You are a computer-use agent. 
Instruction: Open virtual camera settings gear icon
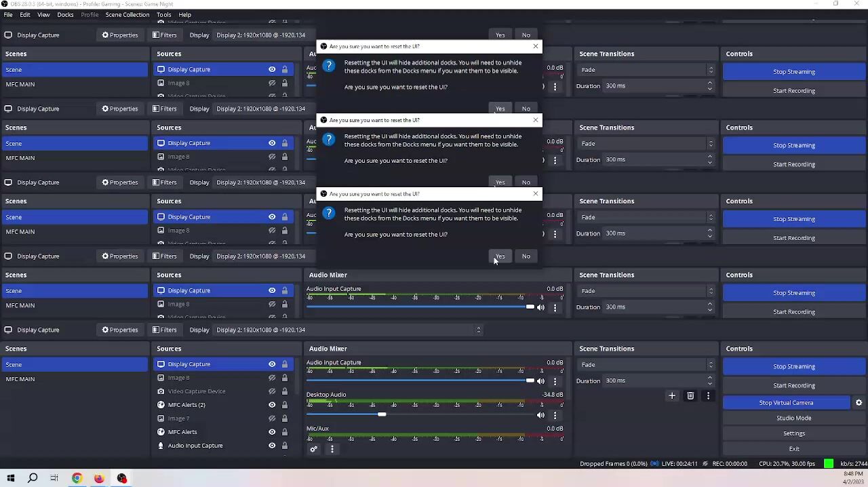859,403
